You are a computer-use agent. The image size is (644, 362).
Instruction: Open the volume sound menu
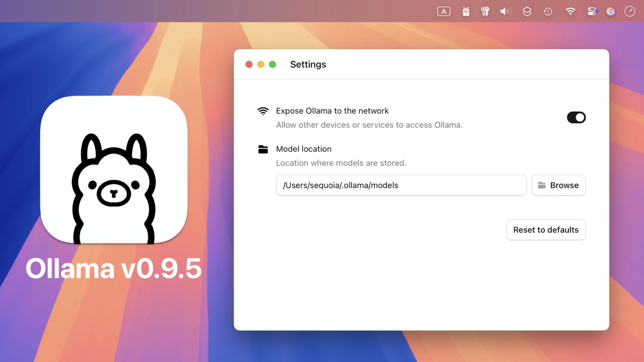pos(506,12)
